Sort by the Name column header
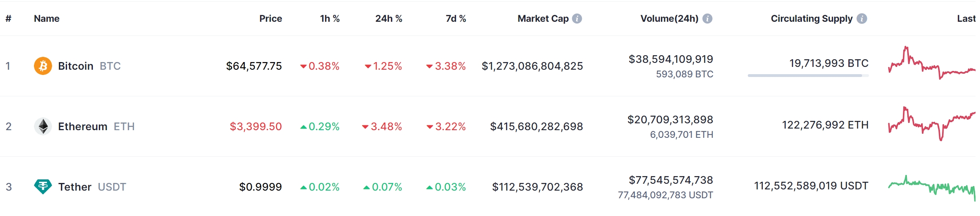The height and width of the screenshot is (216, 980). tap(46, 19)
